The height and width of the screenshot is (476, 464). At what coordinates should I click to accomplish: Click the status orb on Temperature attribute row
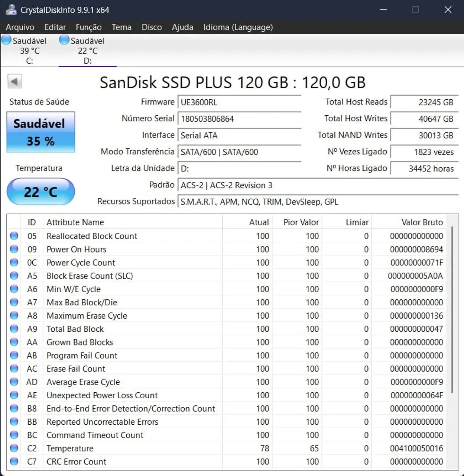tap(14, 448)
